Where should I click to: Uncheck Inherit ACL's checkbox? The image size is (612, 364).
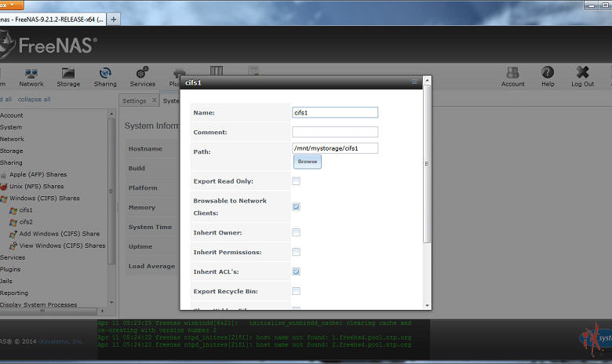coord(297,271)
